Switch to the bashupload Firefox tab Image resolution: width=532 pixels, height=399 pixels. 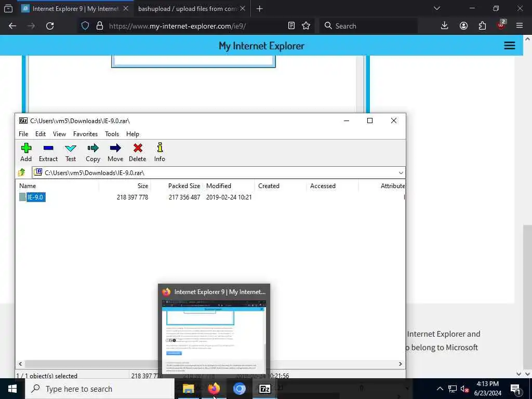[x=187, y=9]
